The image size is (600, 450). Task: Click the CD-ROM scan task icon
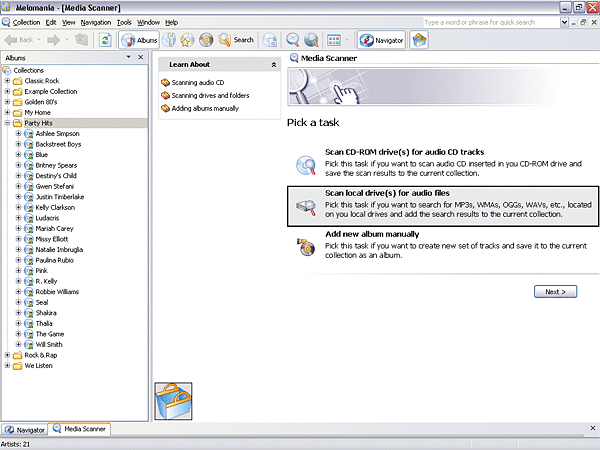[x=306, y=165]
